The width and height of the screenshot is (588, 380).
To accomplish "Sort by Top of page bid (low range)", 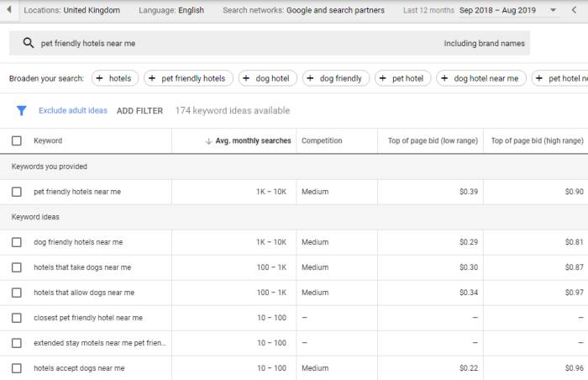I will [429, 141].
